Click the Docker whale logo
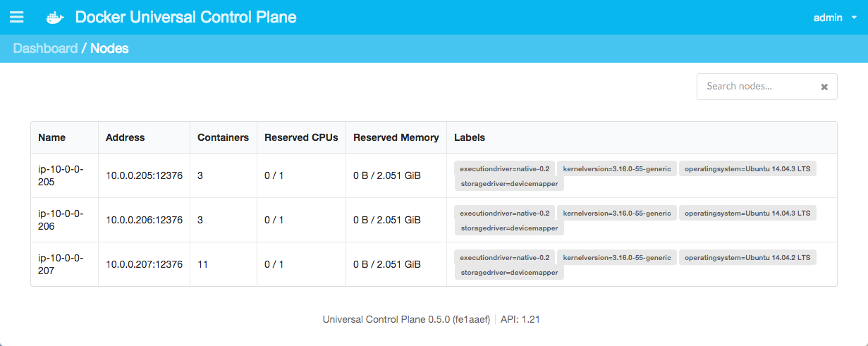This screenshot has width=868, height=346. tap(55, 18)
